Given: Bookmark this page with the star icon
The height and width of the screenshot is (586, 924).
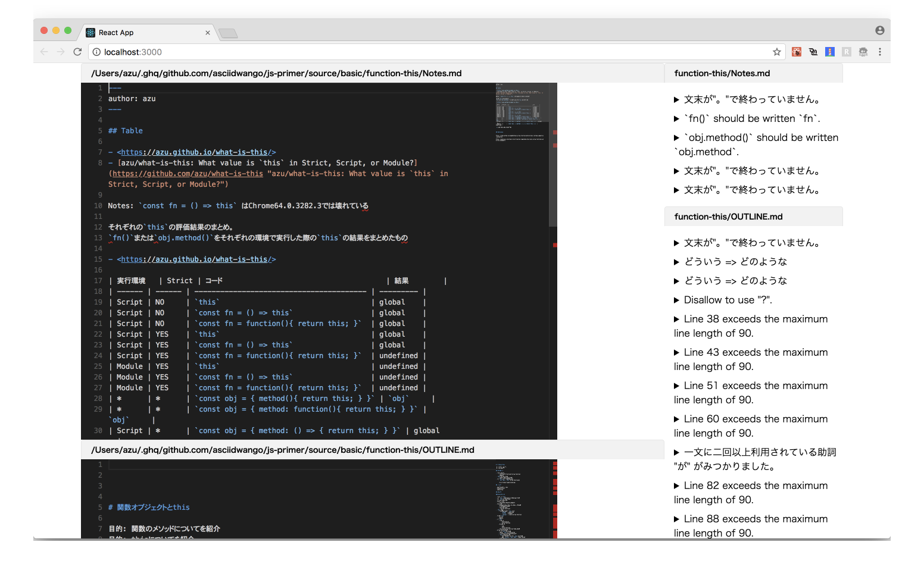Looking at the screenshot, I should coord(777,52).
